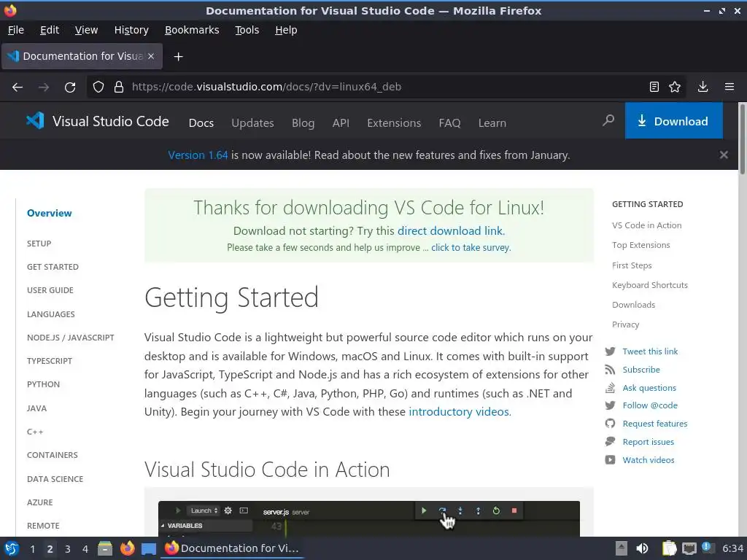The height and width of the screenshot is (560, 747).
Task: Open the View menu
Action: pos(86,30)
